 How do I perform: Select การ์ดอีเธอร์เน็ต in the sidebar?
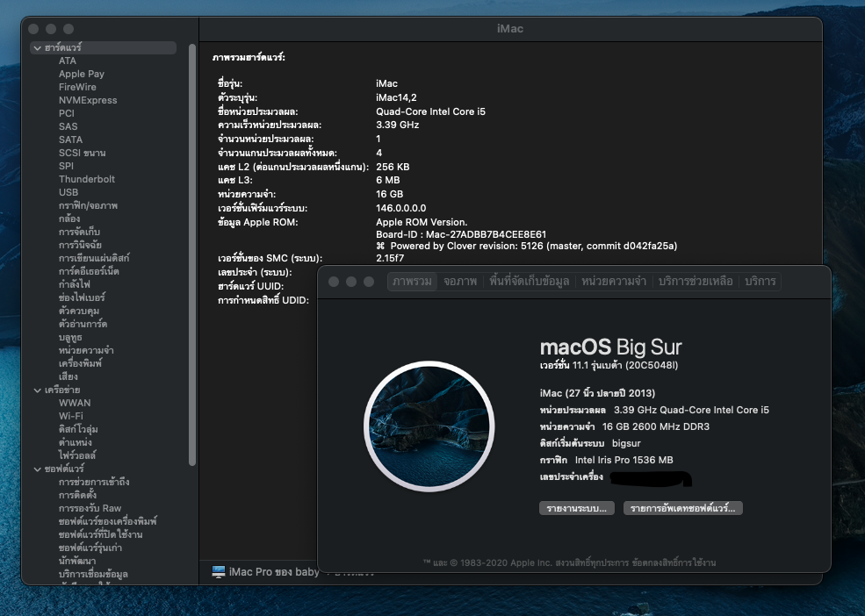(89, 271)
